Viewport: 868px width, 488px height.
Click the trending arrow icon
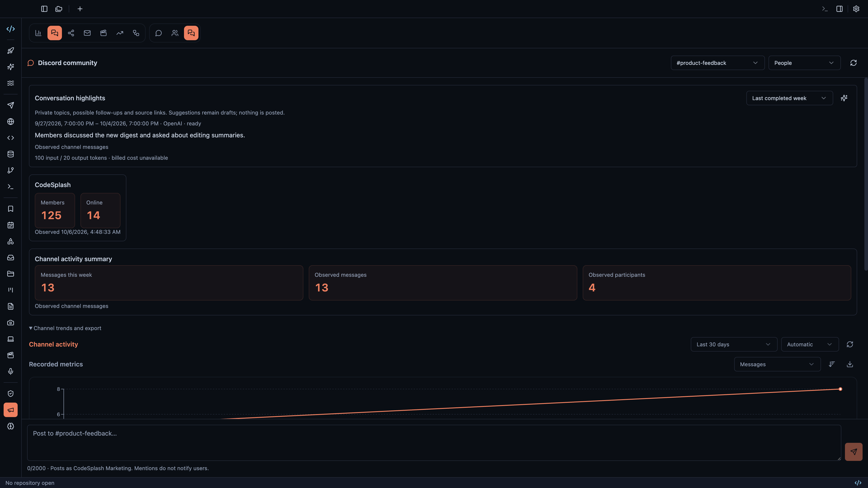[120, 33]
